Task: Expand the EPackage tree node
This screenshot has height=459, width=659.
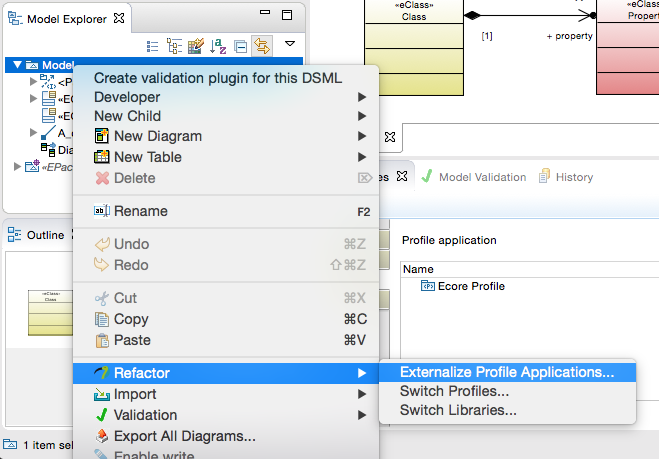Action: pyautogui.click(x=17, y=166)
